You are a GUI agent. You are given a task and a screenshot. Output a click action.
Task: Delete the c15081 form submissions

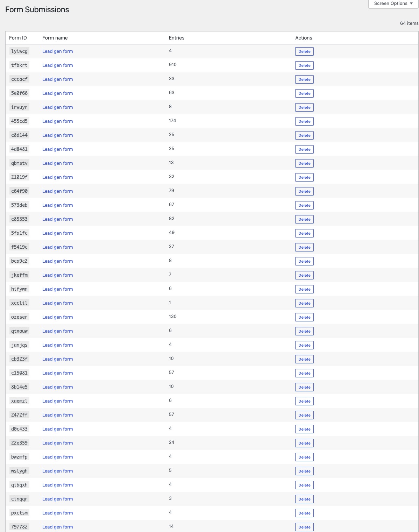pyautogui.click(x=304, y=373)
